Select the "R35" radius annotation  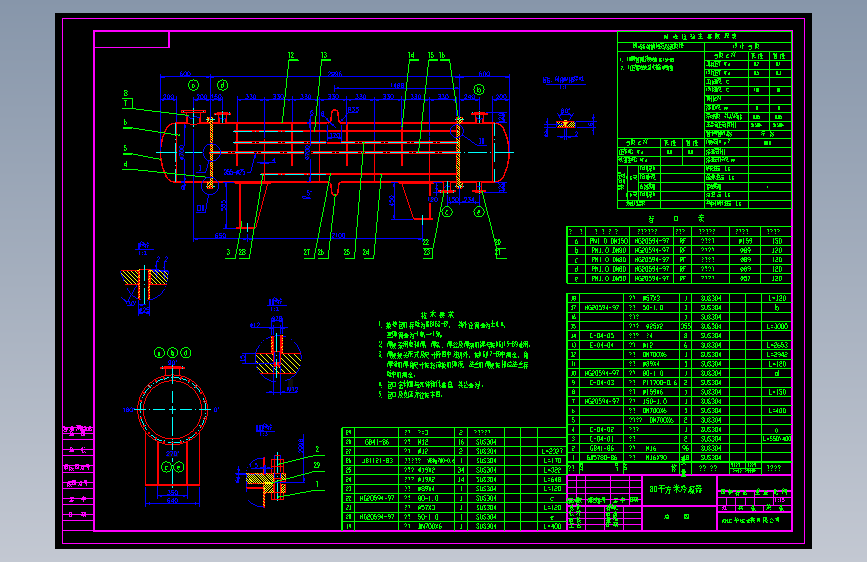pyautogui.click(x=353, y=110)
